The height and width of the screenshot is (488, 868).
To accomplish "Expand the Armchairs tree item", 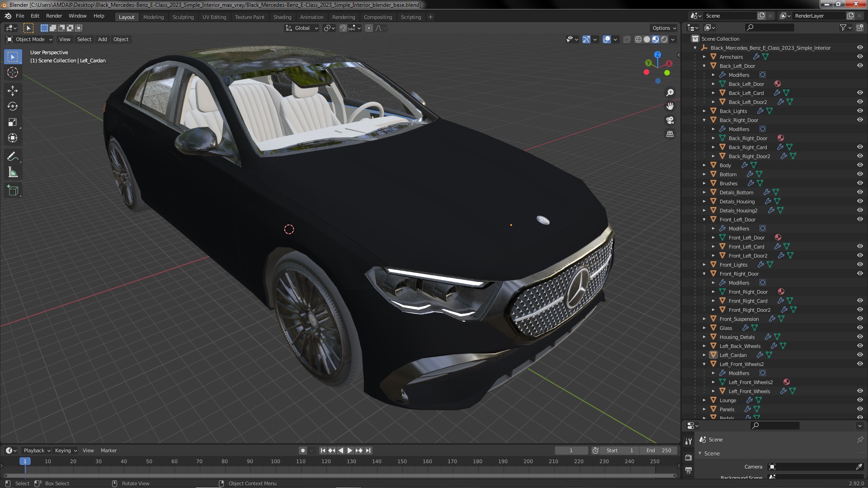I will 704,57.
